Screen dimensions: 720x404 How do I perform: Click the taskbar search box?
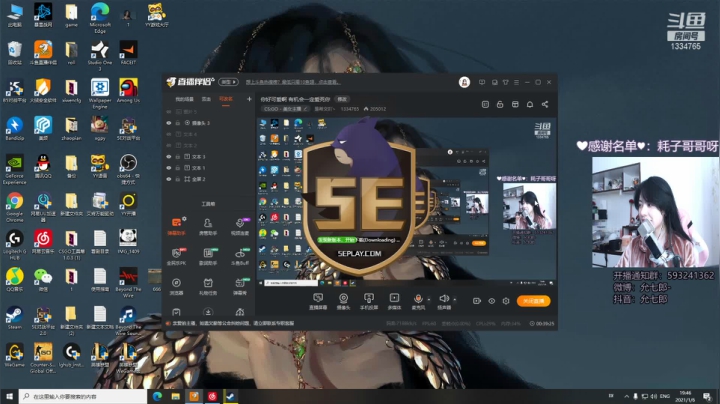[x=83, y=396]
